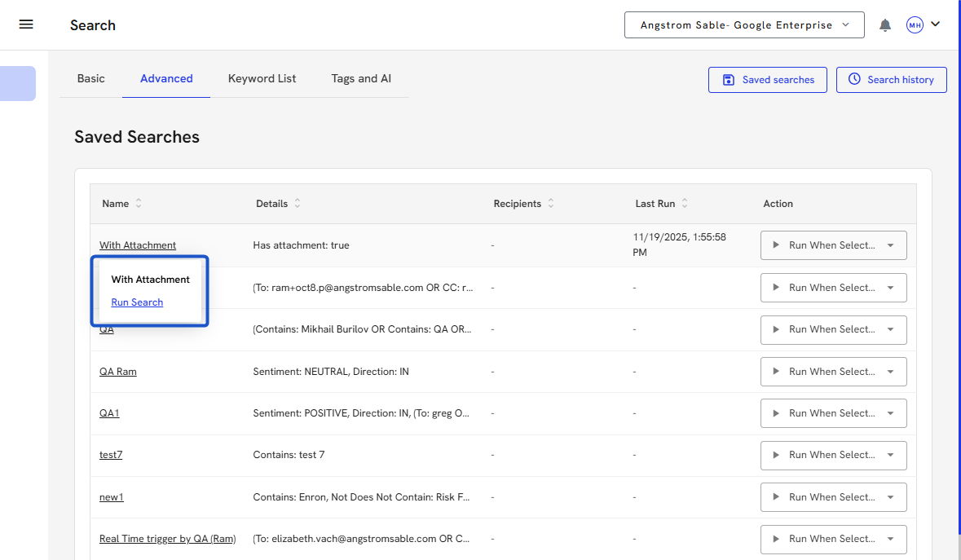Open the new1 saved search
Image resolution: width=961 pixels, height=560 pixels.
coord(112,497)
